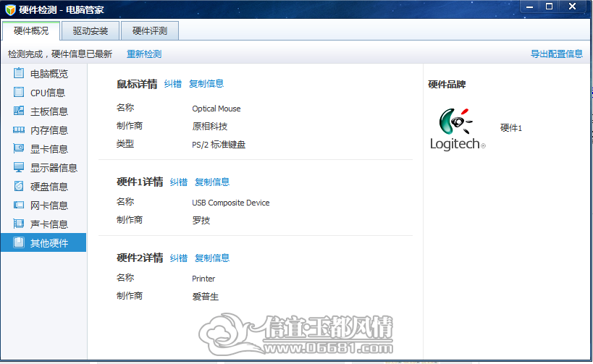Minimize the 硬件检测 window
Viewport: 593px width, 364px height.
point(529,7)
